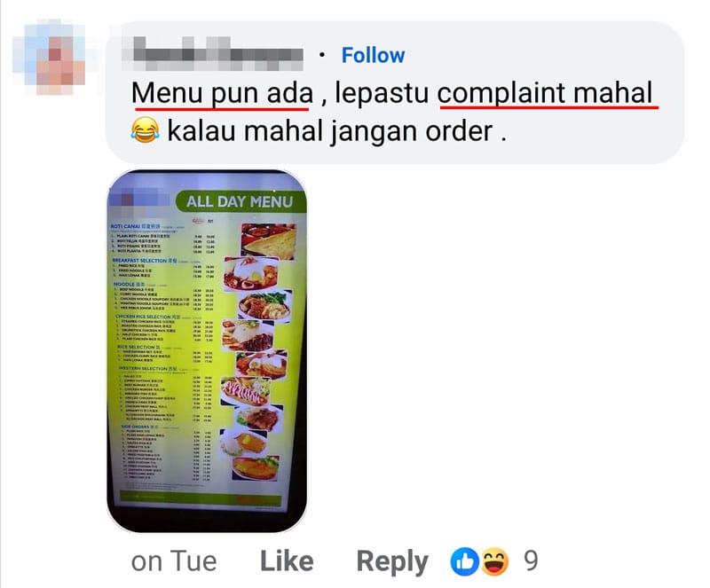Click the hotdog food picture in menu
The height and width of the screenshot is (588, 710).
246,390
